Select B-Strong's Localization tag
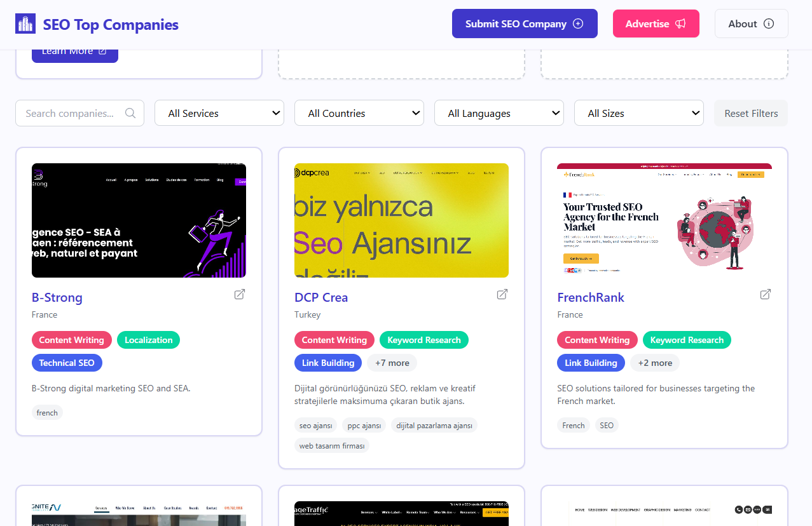 [149, 340]
